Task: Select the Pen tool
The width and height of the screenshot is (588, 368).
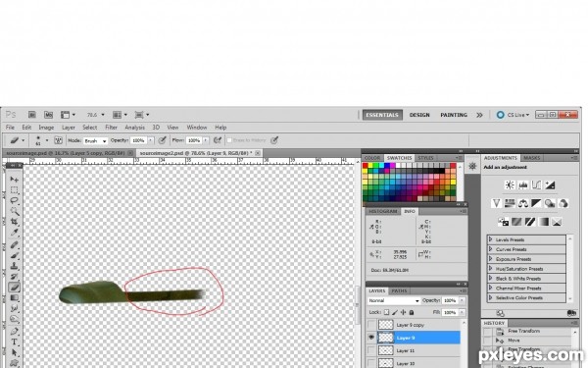Action: click(15, 332)
